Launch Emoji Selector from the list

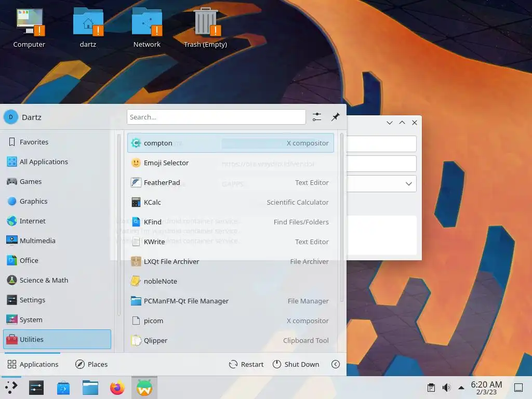(x=230, y=163)
